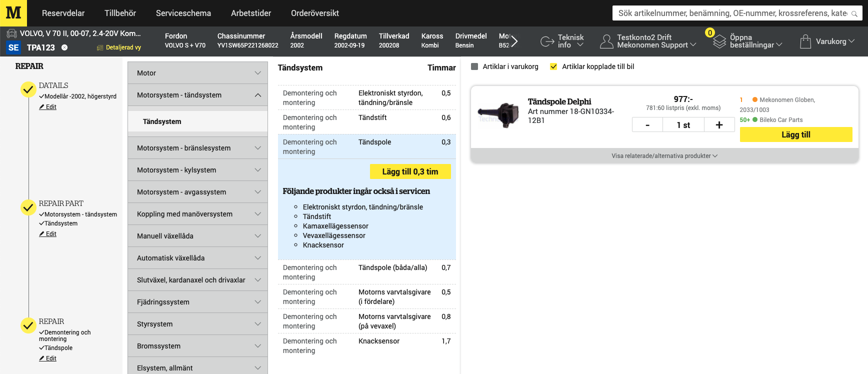Viewport: 868px width, 374px height.
Task: Expand Automatisk växellåda category
Action: (197, 258)
